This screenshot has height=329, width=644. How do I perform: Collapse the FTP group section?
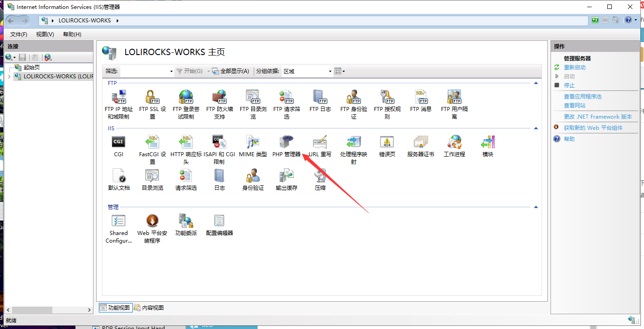[x=536, y=83]
